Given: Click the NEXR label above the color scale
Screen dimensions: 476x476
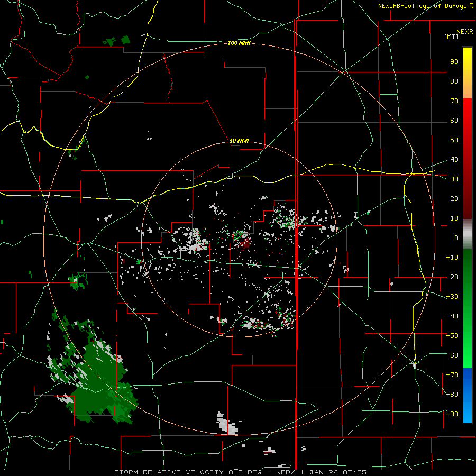Looking at the screenshot, I should coord(464,32).
